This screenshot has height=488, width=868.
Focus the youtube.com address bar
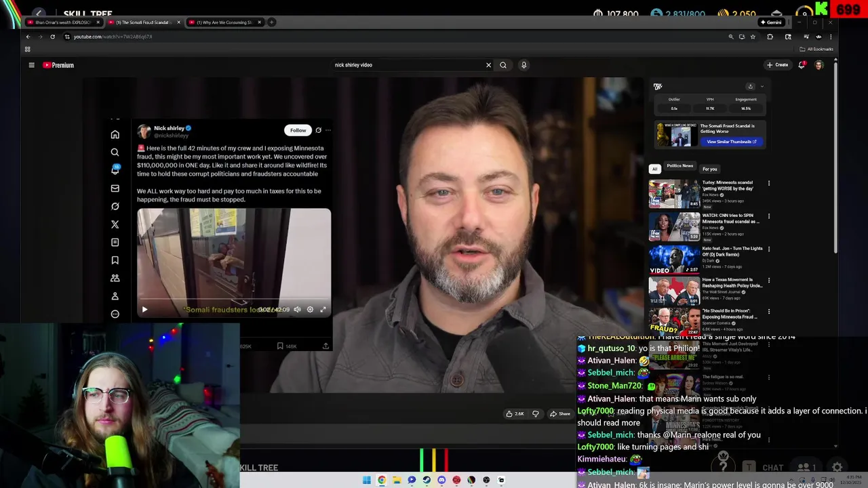coord(393,37)
